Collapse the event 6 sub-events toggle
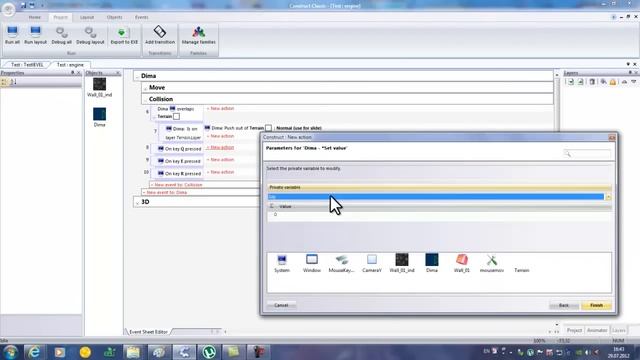Image resolution: width=640 pixels, height=360 pixels. pyautogui.click(x=154, y=117)
